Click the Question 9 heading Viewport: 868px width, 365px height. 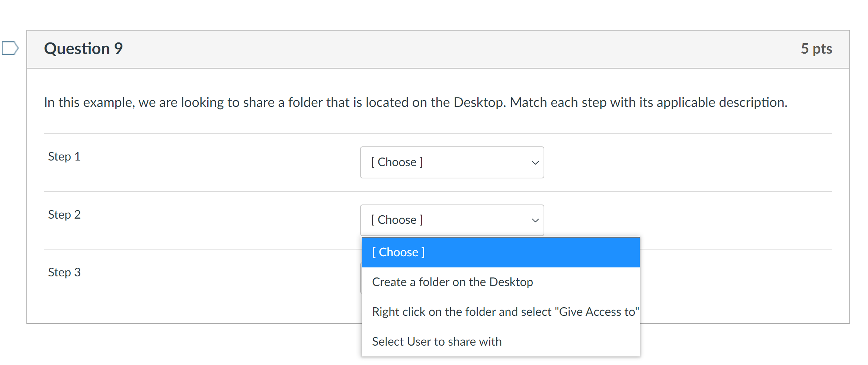pyautogui.click(x=83, y=48)
